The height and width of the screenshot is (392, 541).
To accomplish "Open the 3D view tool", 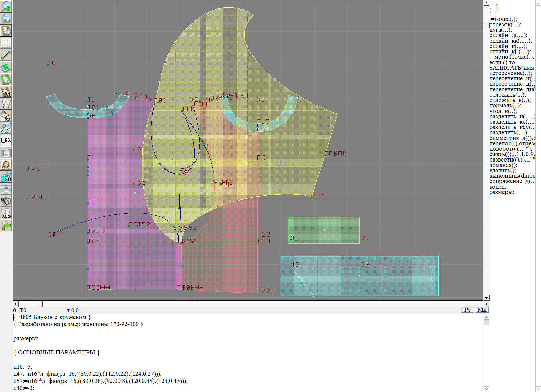I will click(x=6, y=177).
